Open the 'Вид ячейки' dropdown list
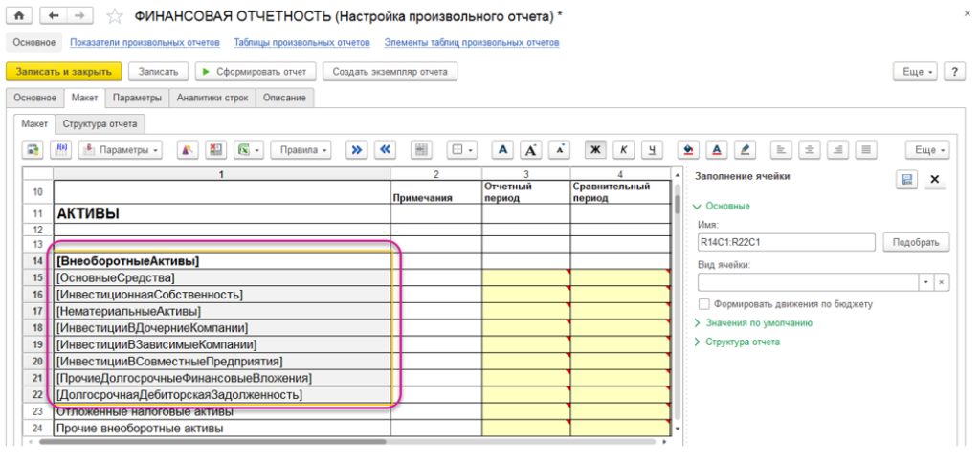 [x=925, y=282]
